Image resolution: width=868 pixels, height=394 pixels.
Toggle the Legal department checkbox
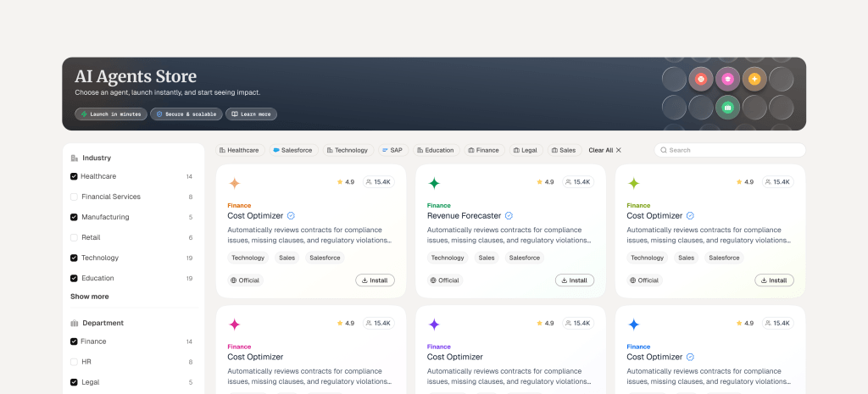coord(74,382)
